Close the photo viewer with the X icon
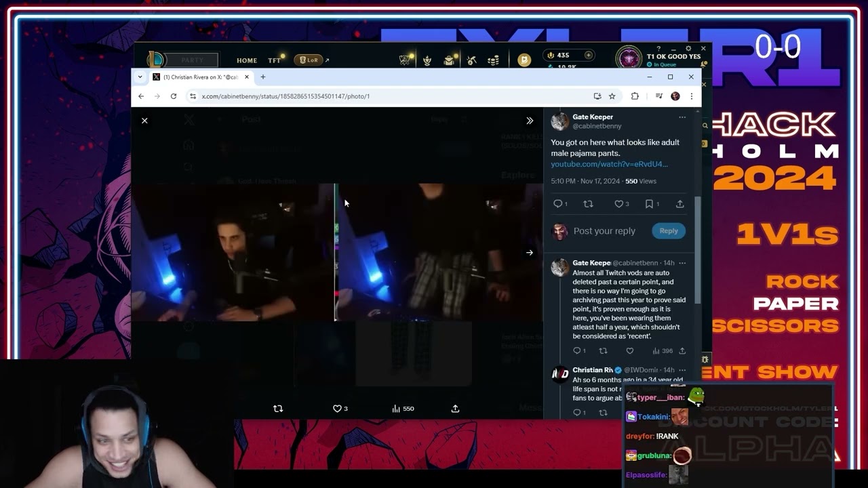Screen dimensions: 868x488 144,121
